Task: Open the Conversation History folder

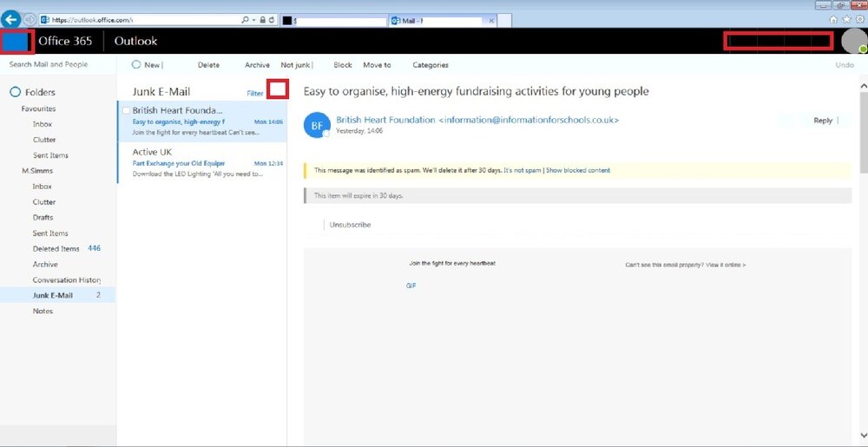Action: coord(67,280)
